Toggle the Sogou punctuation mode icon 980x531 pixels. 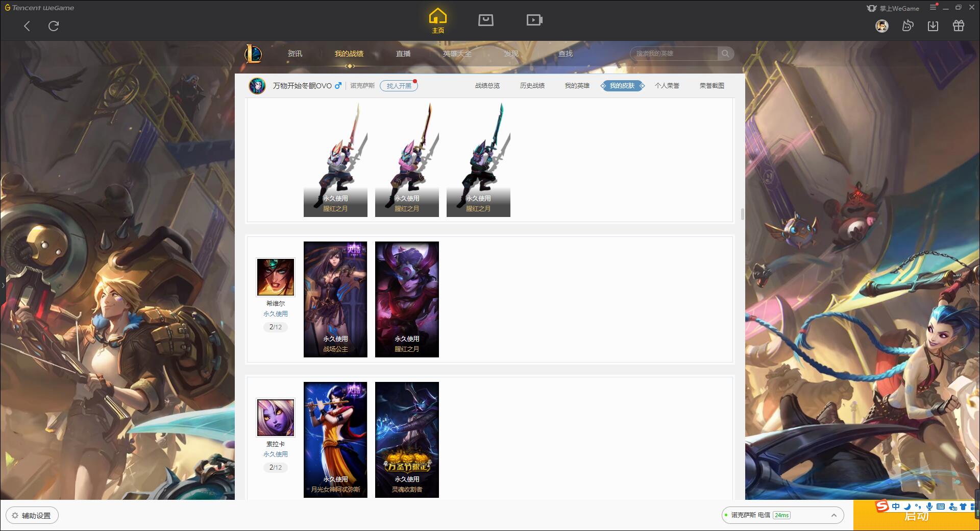point(918,506)
